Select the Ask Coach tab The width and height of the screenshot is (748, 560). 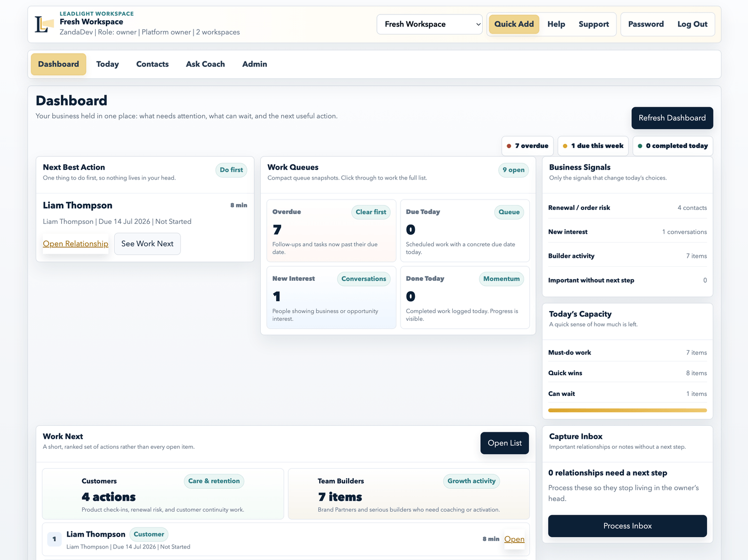pos(205,64)
